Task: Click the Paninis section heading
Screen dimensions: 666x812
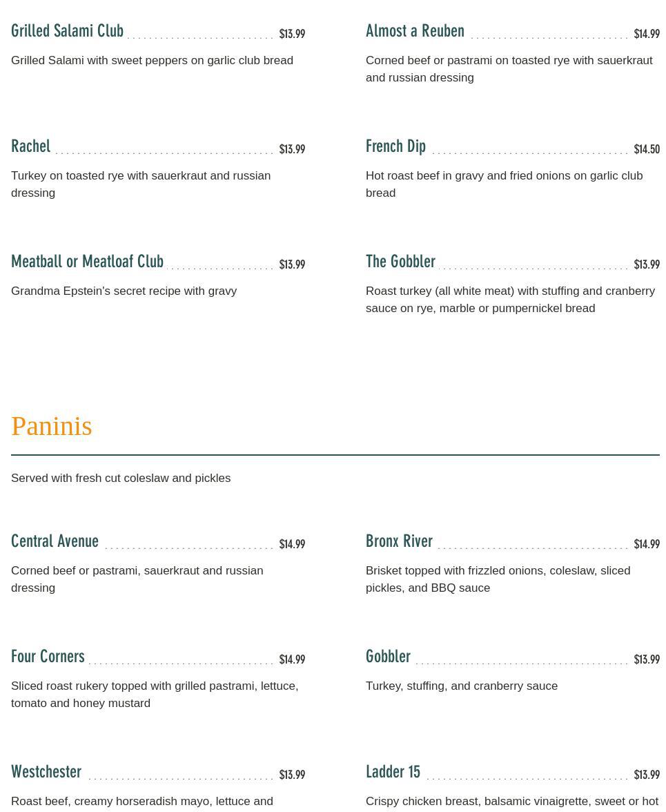Action: pos(52,426)
